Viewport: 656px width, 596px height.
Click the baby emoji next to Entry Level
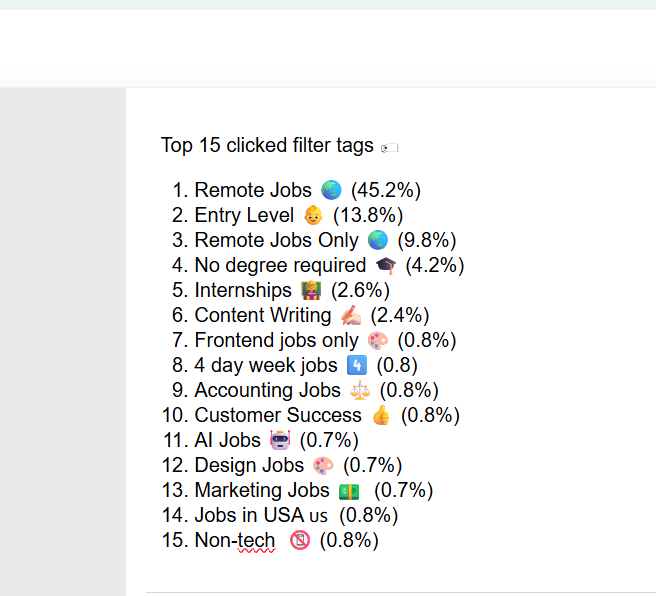point(313,215)
